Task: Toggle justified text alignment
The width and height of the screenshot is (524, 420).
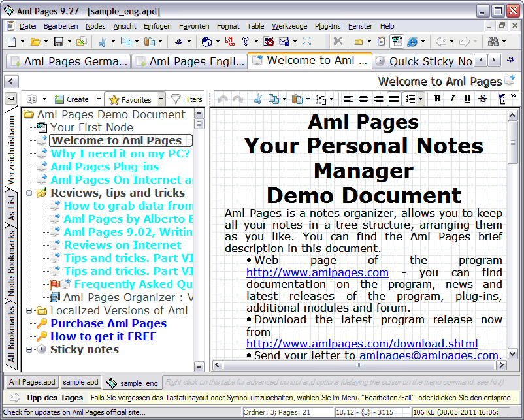Action: tap(395, 99)
